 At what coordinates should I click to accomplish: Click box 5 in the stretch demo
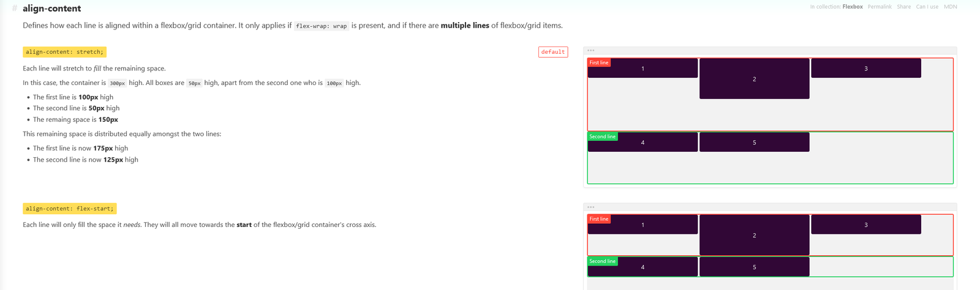coord(754,143)
